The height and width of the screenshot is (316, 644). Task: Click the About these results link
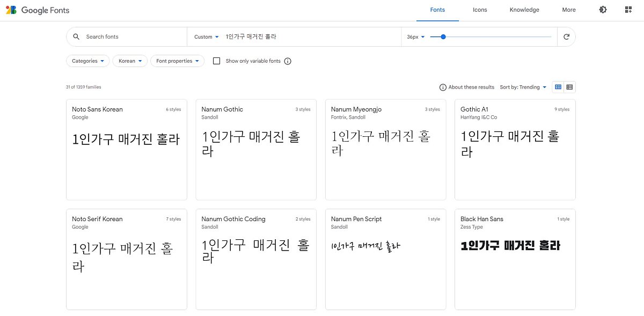tap(471, 87)
